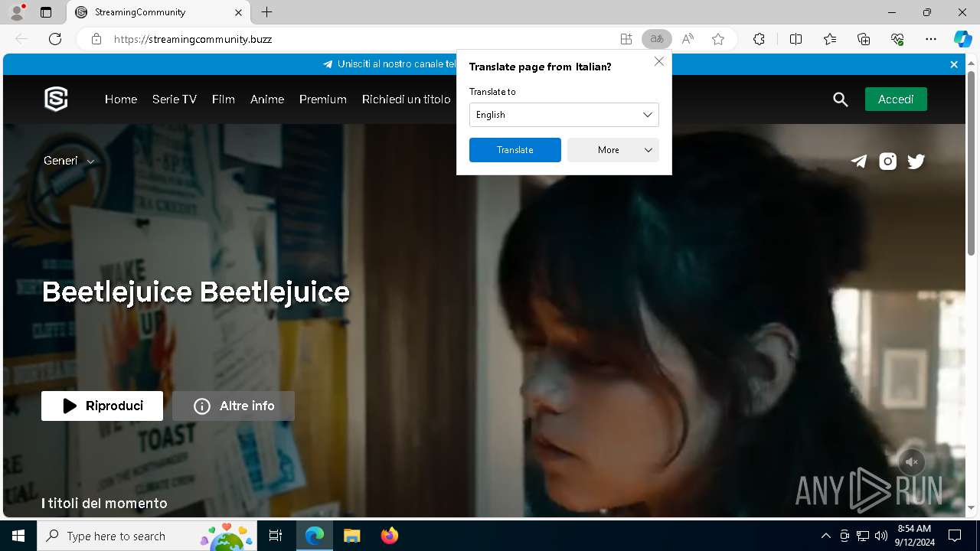
Task: Click the Read aloud icon in the address bar
Action: (688, 39)
